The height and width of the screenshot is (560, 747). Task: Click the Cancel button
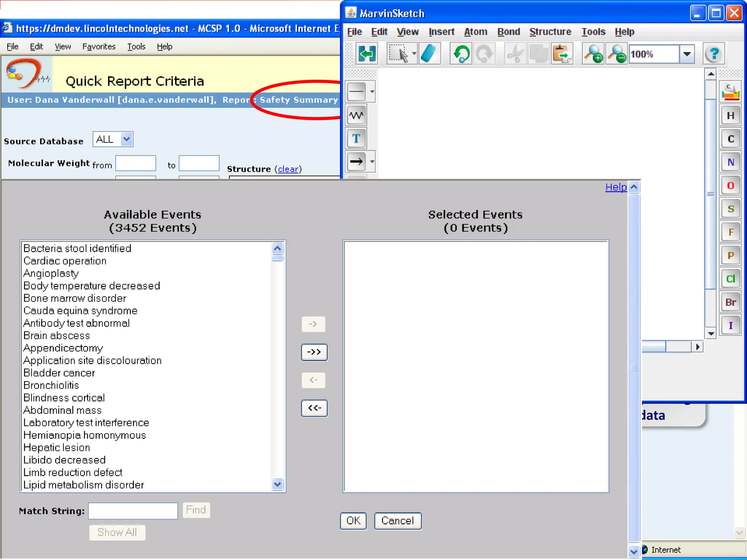[x=398, y=521]
